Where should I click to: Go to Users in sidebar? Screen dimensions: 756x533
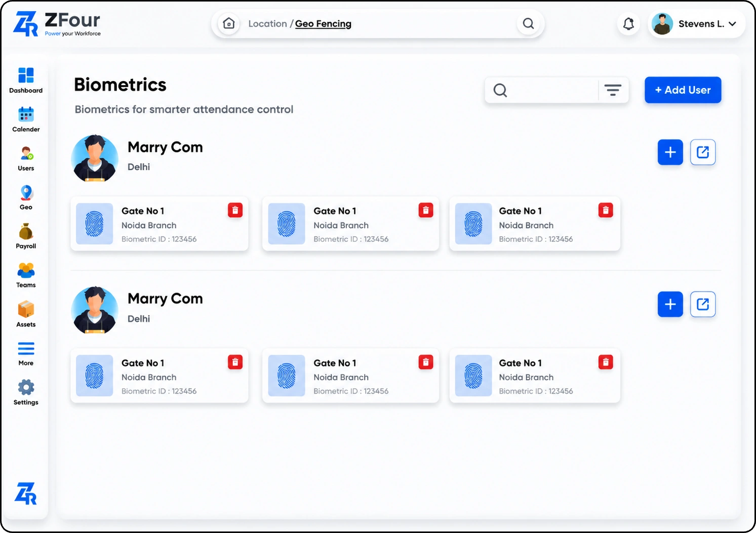tap(26, 158)
